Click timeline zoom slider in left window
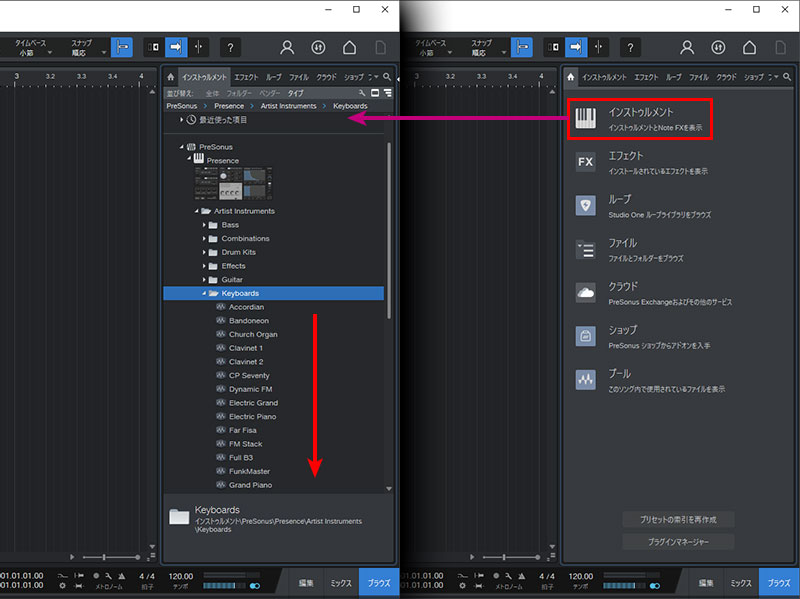This screenshot has height=599, width=800. tap(111, 557)
